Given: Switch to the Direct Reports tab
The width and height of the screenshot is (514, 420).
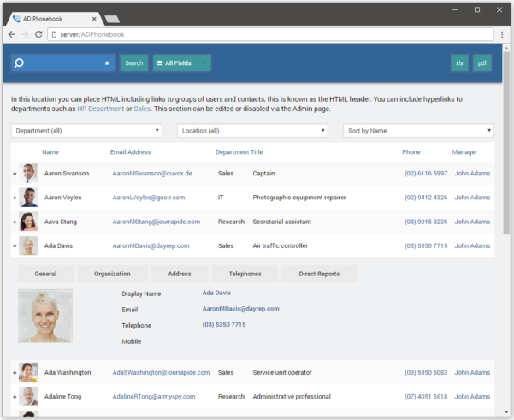Looking at the screenshot, I should [x=319, y=274].
